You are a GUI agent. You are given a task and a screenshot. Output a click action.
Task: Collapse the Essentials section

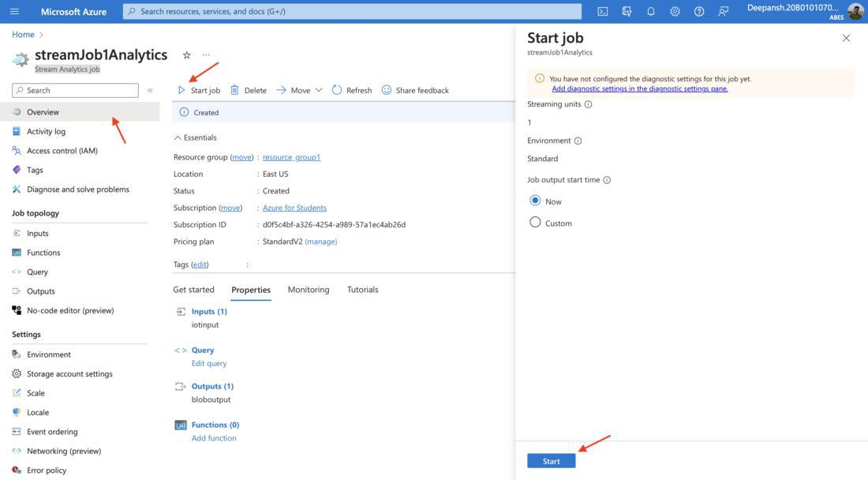click(196, 137)
